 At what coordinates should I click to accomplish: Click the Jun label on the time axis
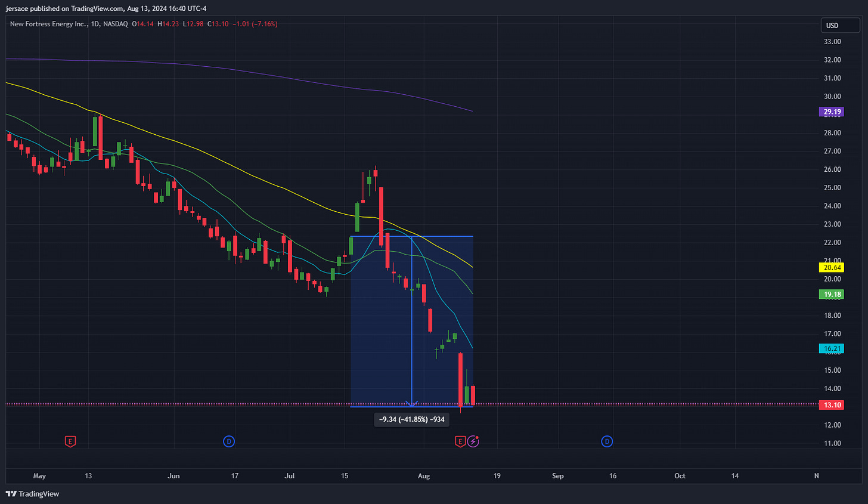coord(173,476)
